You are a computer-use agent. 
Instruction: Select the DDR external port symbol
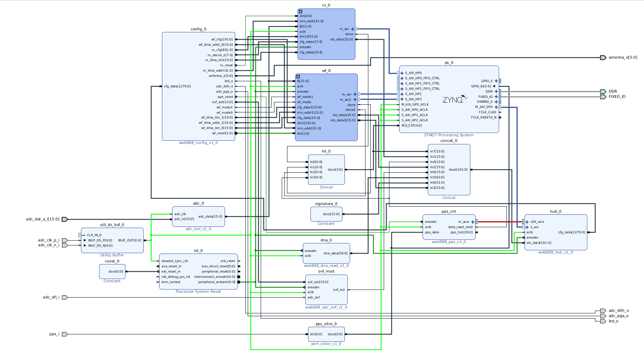click(x=603, y=91)
